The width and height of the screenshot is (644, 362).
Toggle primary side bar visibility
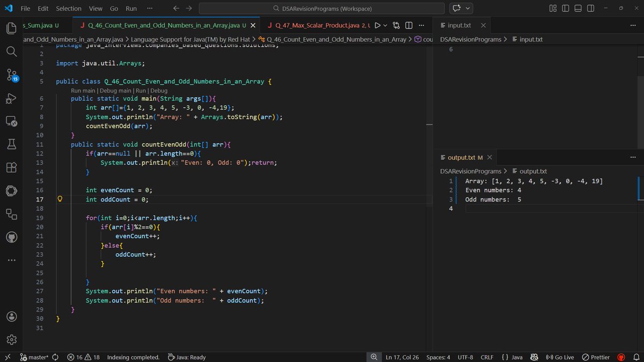(x=566, y=9)
